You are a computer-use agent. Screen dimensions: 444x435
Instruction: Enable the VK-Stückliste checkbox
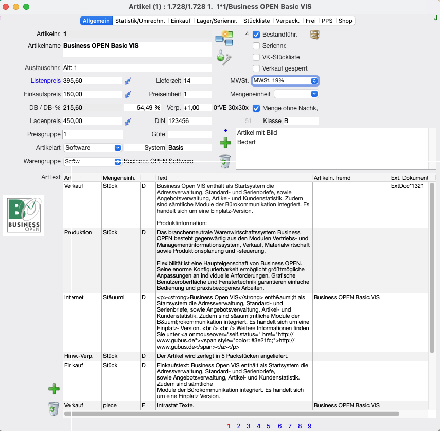coord(256,57)
